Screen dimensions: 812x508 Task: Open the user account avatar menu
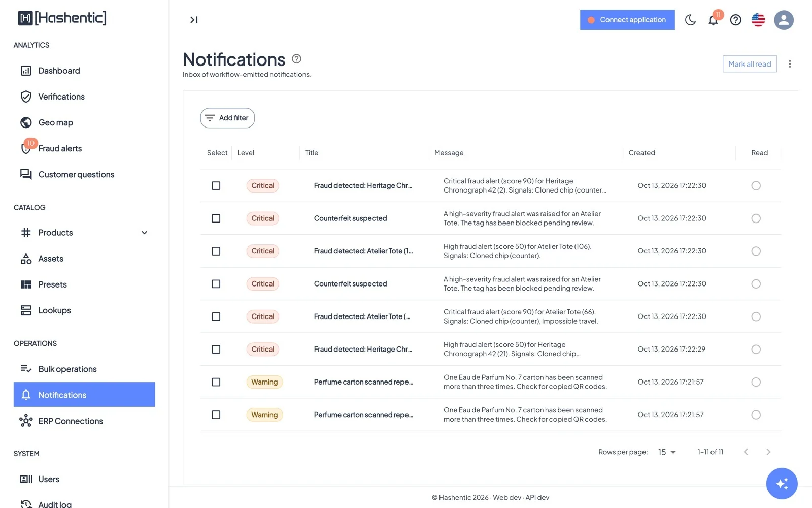point(784,20)
